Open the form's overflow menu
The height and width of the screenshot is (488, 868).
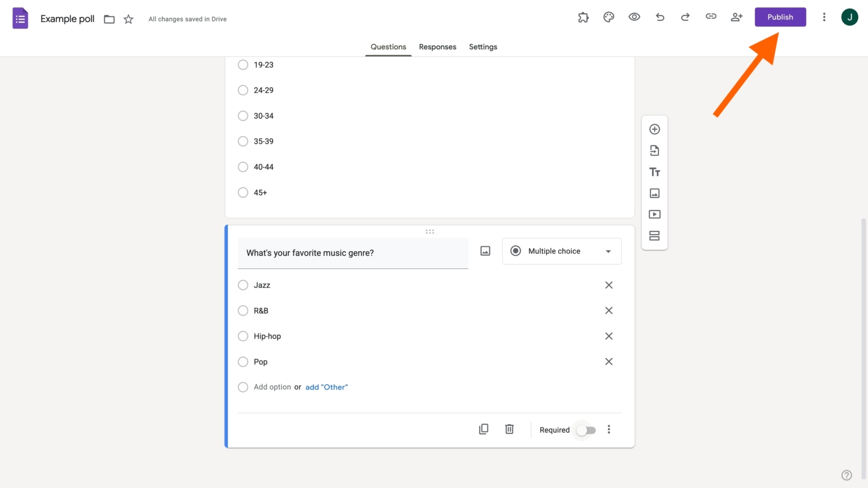824,17
